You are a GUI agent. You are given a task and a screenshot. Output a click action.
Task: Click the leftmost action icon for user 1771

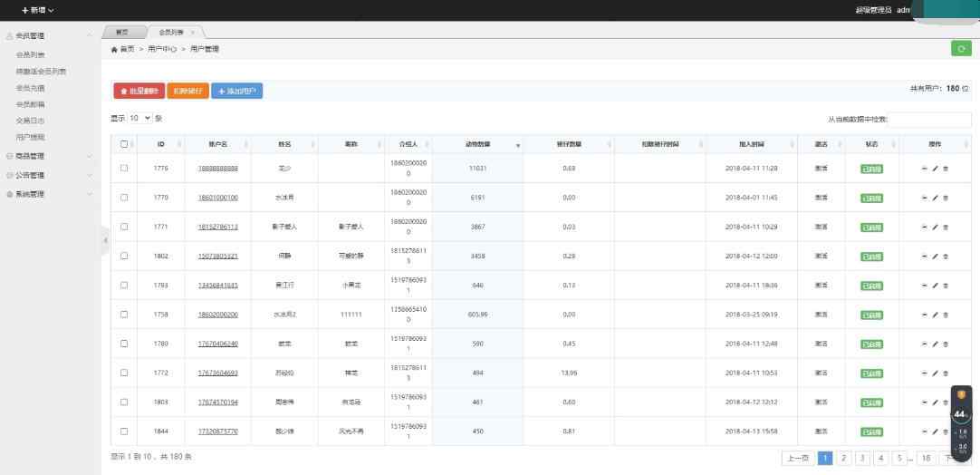click(924, 228)
